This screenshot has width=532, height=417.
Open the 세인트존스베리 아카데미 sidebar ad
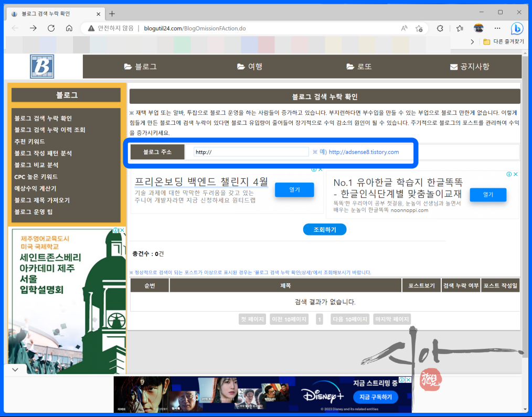[67, 301]
